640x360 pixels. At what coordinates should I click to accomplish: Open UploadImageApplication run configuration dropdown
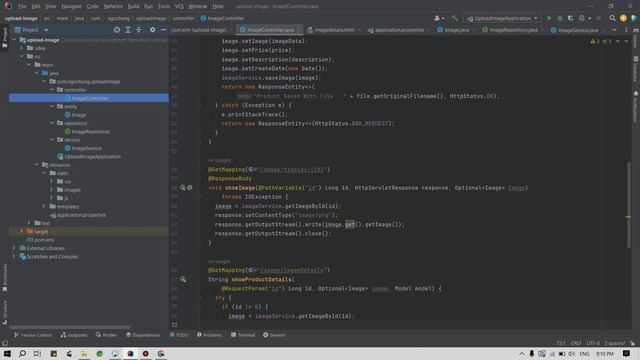(502, 18)
